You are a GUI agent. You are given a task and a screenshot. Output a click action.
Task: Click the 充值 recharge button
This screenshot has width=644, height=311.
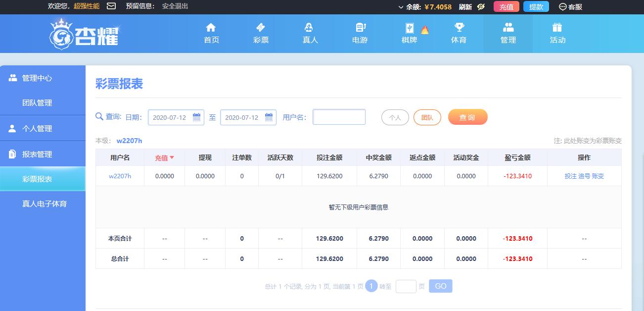(506, 7)
